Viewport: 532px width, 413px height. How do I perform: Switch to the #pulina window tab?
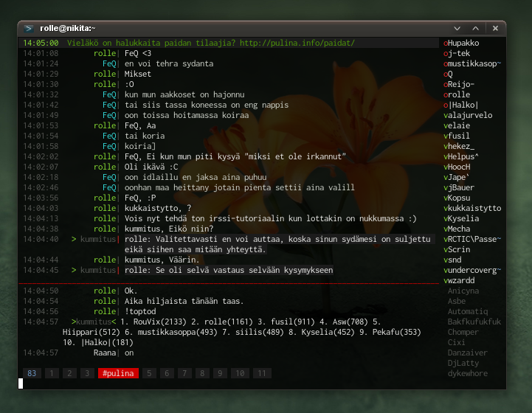pyautogui.click(x=118, y=374)
